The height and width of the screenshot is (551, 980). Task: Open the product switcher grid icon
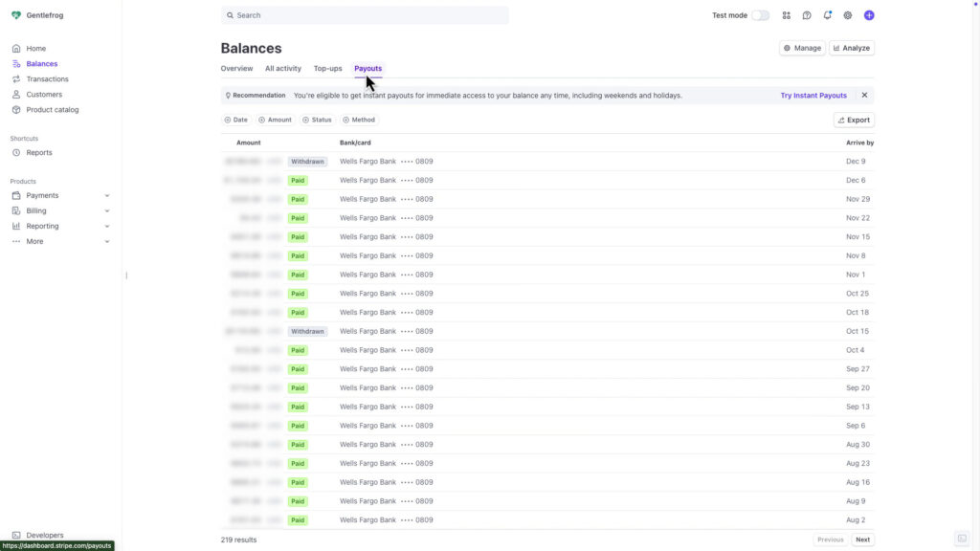point(786,14)
